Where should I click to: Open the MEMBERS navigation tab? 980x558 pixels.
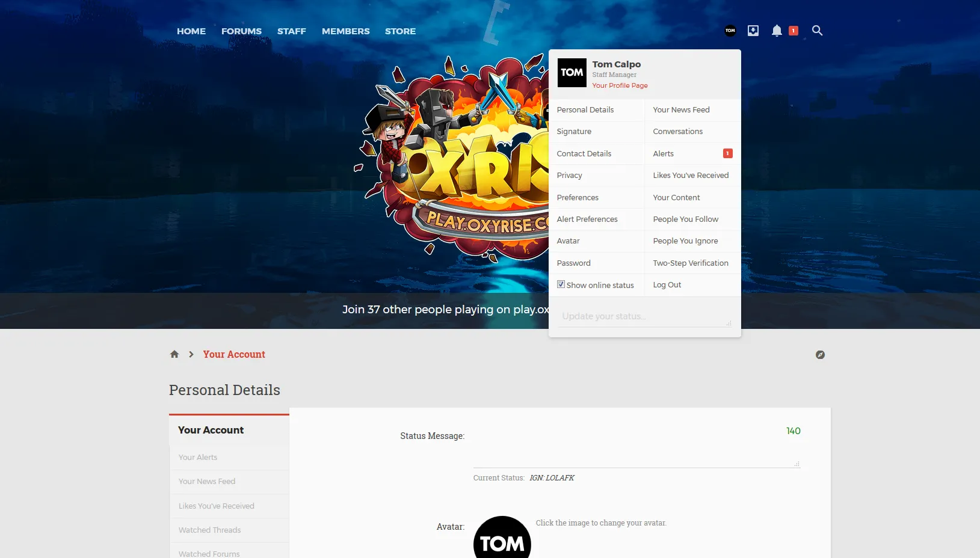coord(346,31)
